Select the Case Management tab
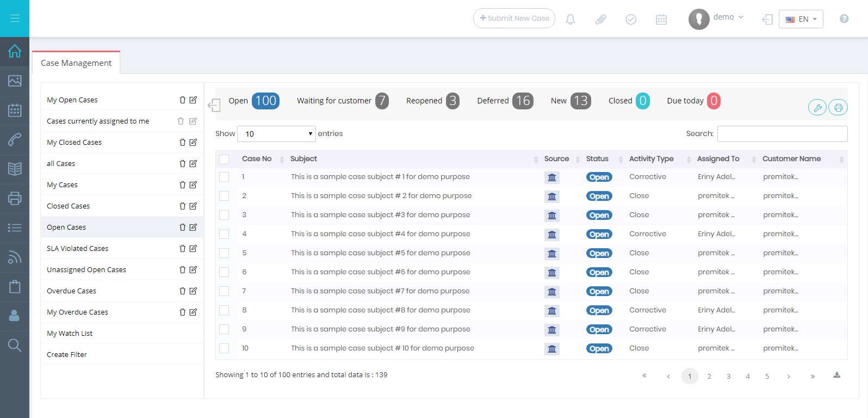 pos(76,63)
